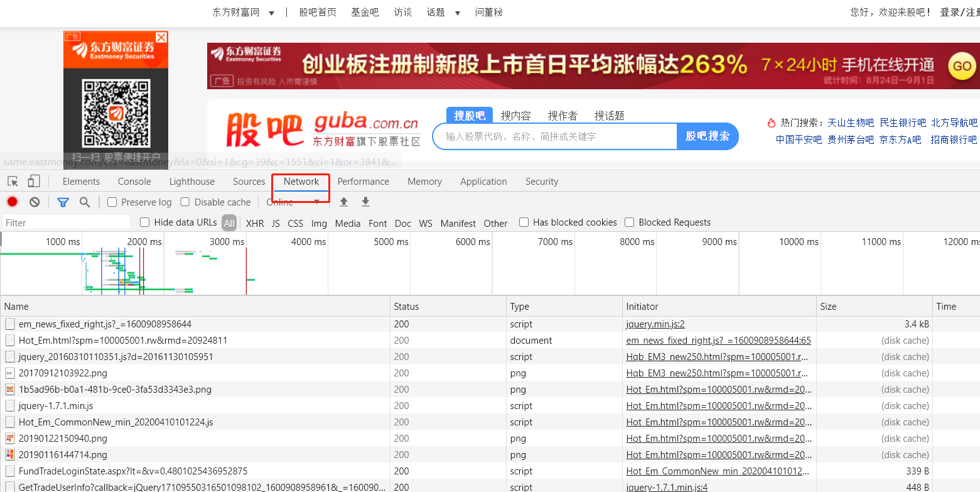Toggle the network filter funnel icon
Viewport: 980px width, 492px height.
(x=63, y=202)
